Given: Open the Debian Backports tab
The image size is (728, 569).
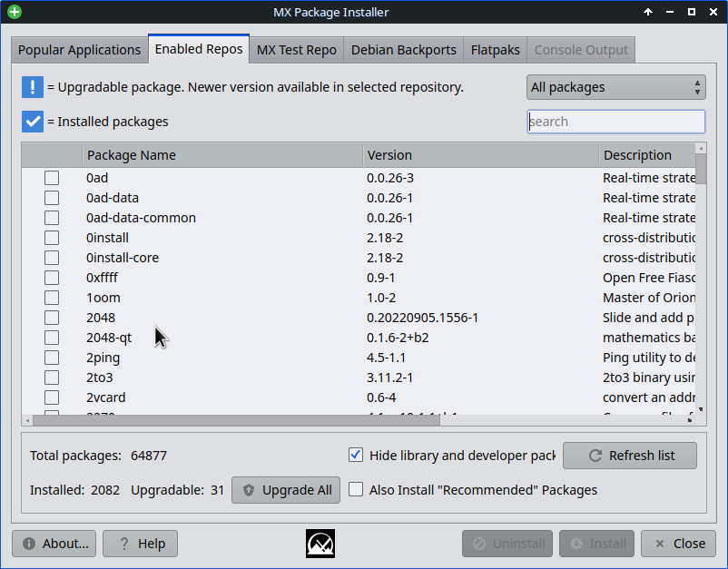Looking at the screenshot, I should [x=404, y=50].
